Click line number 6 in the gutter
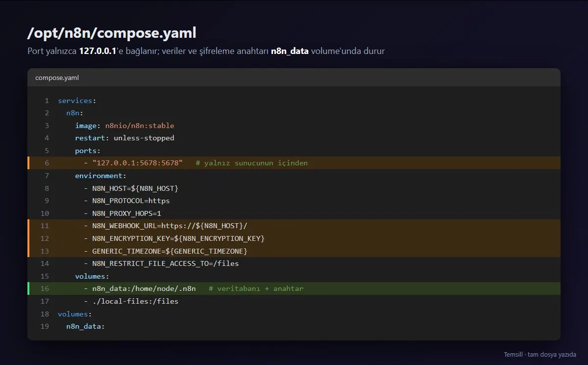The image size is (588, 365). tap(47, 163)
